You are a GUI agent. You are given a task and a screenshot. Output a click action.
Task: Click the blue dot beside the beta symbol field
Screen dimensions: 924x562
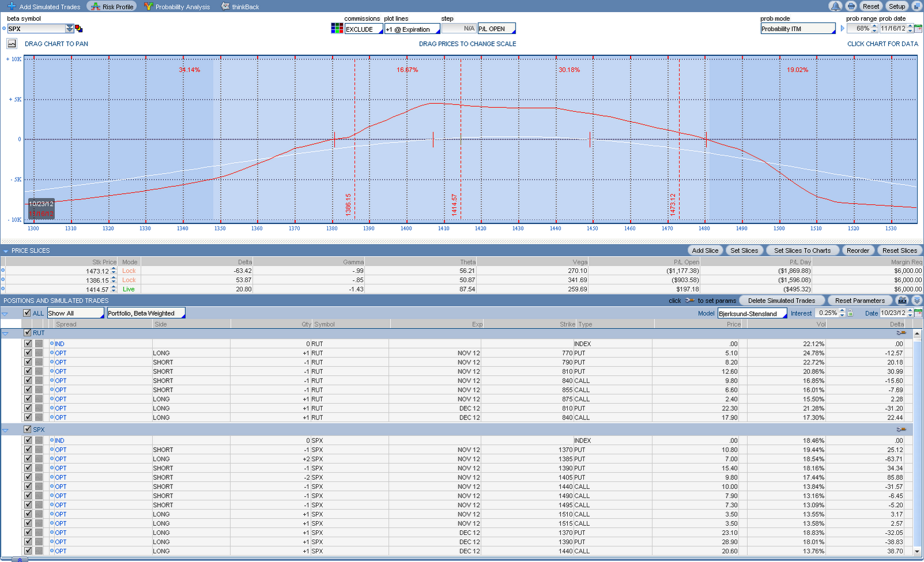point(4,28)
